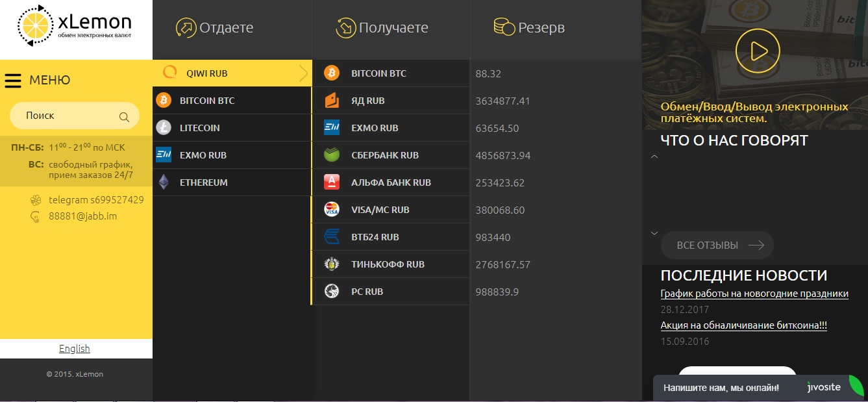This screenshot has height=402, width=868.
Task: Select the VISA/MC card icon
Action: coord(332,210)
